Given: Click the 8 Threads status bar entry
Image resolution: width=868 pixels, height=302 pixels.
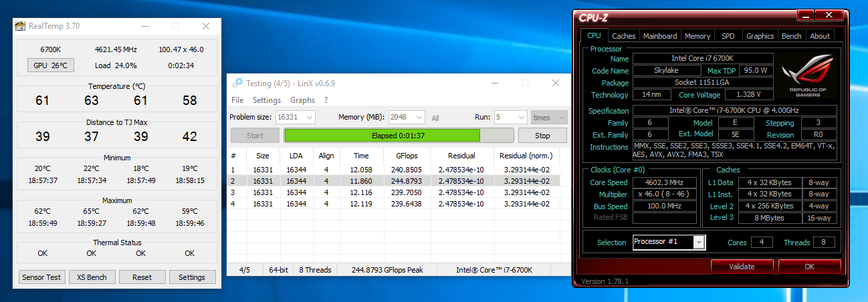Looking at the screenshot, I should (x=315, y=270).
